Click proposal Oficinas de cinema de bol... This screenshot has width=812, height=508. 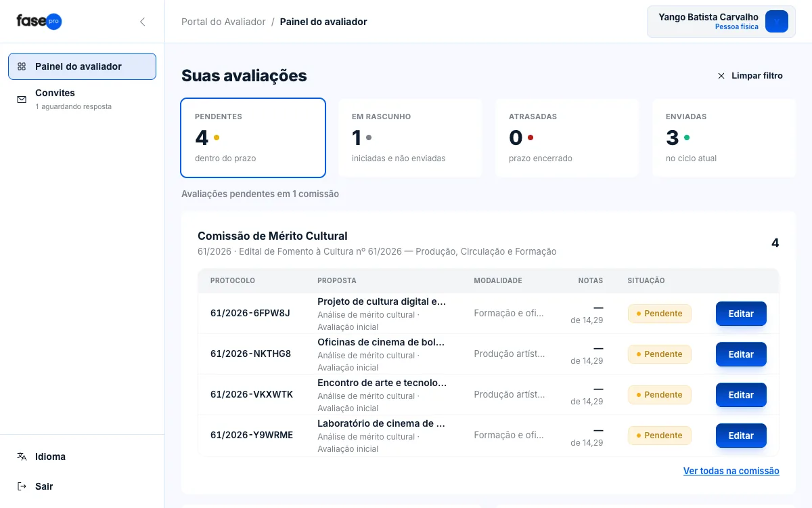pos(381,342)
